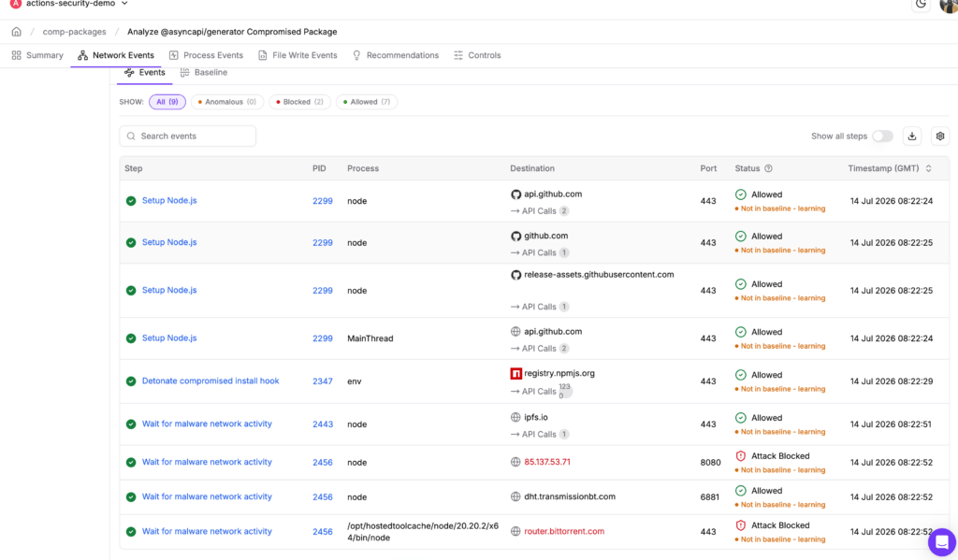Go to the home icon in breadcrumb
The width and height of the screenshot is (958, 560).
(x=17, y=32)
